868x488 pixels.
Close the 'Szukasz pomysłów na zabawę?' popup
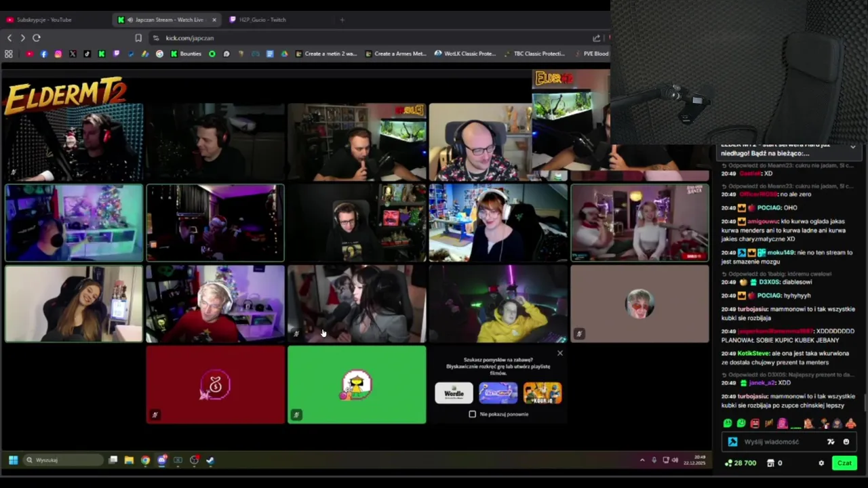point(559,353)
